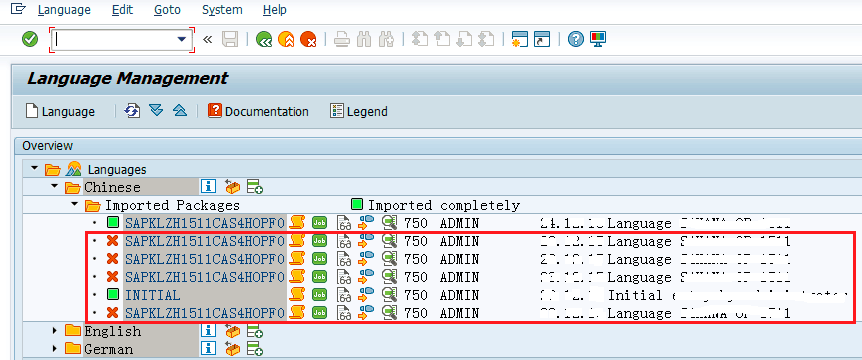Open the Goto menu
Image resolution: width=862 pixels, height=360 pixels.
point(168,10)
